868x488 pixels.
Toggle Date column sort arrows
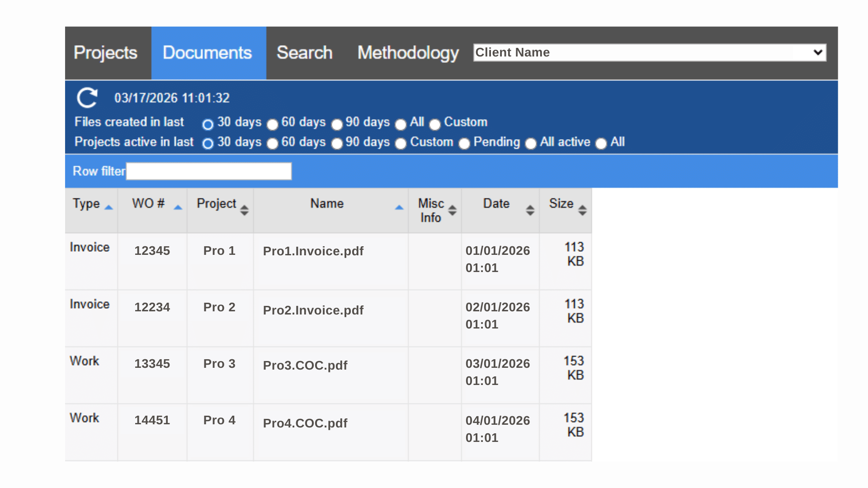click(x=530, y=210)
